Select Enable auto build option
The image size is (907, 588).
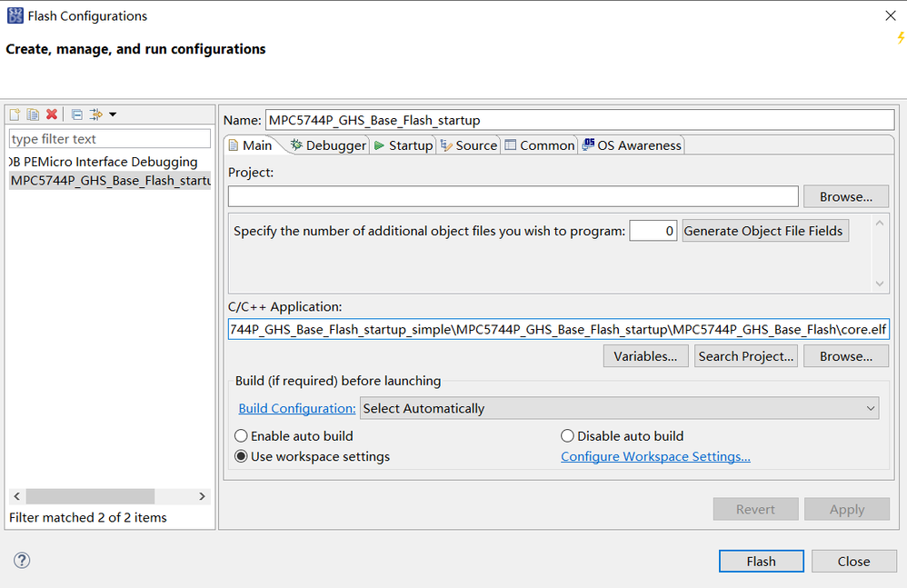pos(242,436)
